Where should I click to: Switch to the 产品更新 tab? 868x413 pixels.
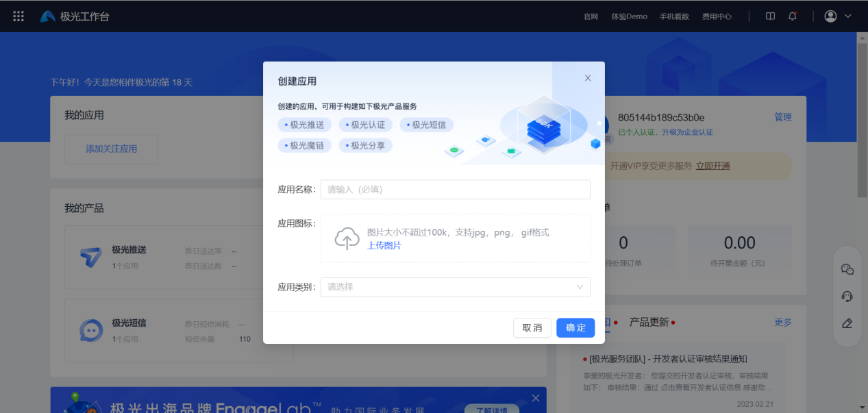(x=649, y=322)
